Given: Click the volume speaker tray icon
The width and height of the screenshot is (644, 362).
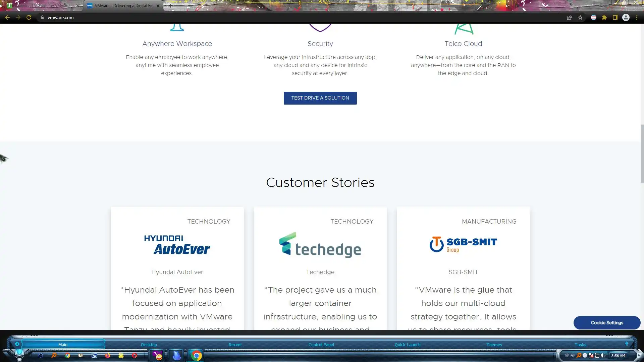Looking at the screenshot, I should [603, 355].
